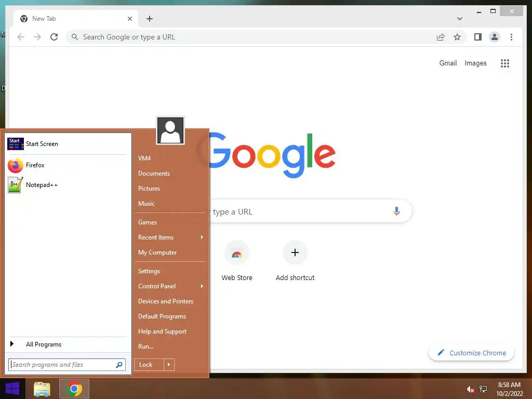Viewport: 532px width, 399px height.
Task: Click the muted volume tray icon
Action: click(470, 389)
